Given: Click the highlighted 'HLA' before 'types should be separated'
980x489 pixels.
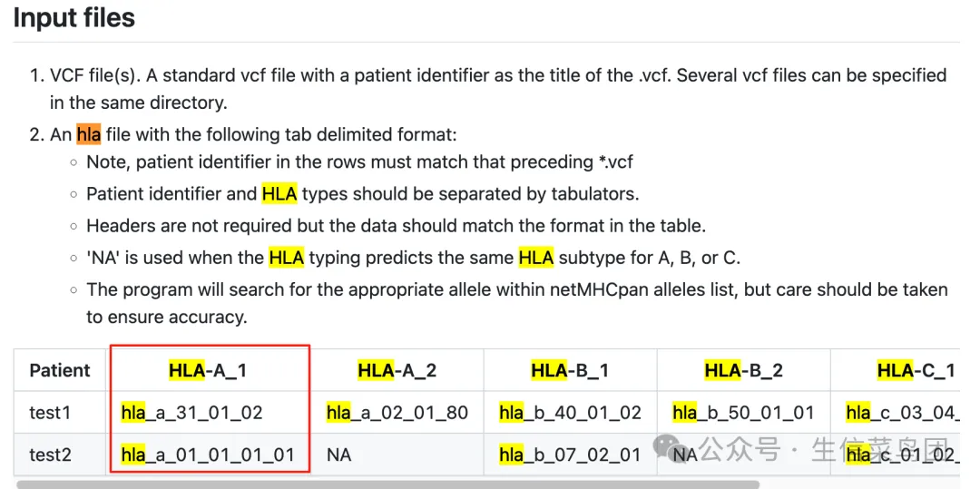Looking at the screenshot, I should pos(279,194).
